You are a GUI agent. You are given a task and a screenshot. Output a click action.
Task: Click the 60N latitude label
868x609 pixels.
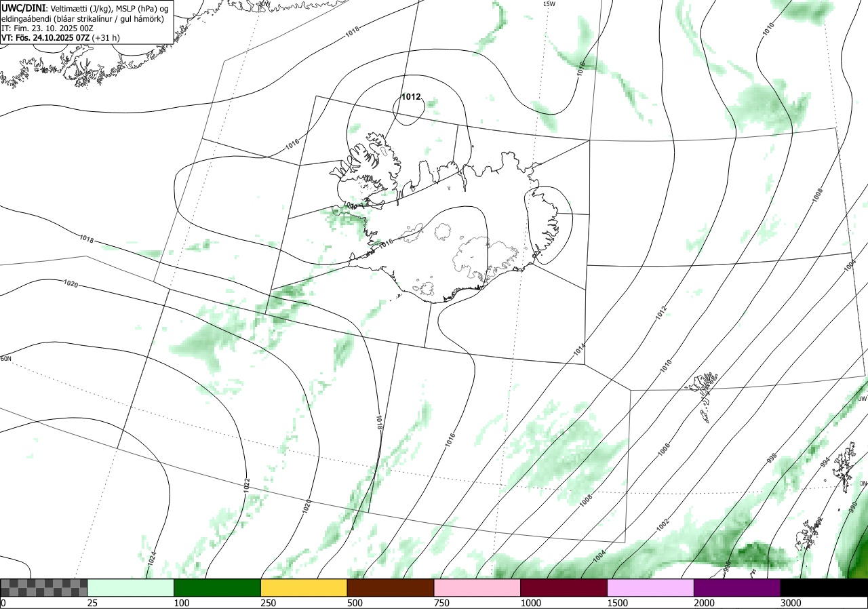click(x=6, y=359)
